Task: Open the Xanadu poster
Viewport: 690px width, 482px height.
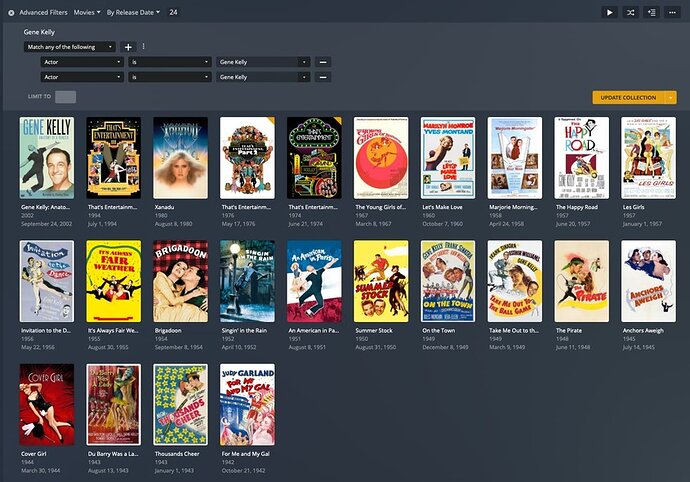Action: (180, 158)
